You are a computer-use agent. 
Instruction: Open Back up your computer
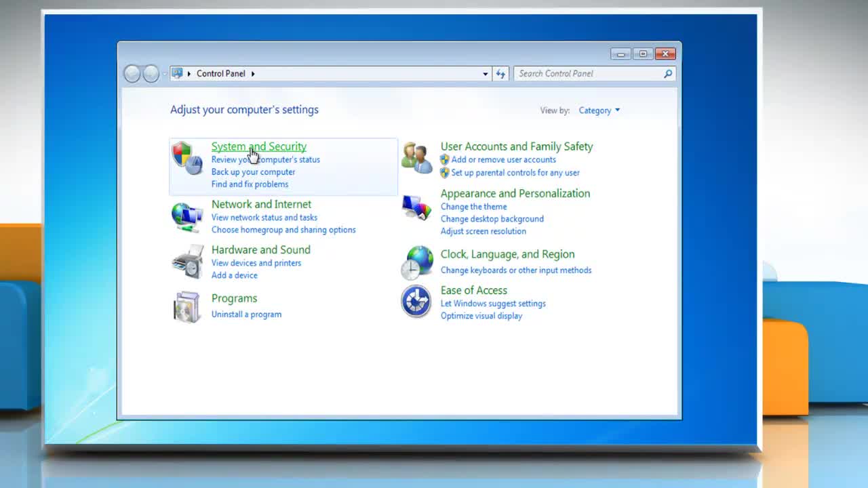[x=253, y=172]
